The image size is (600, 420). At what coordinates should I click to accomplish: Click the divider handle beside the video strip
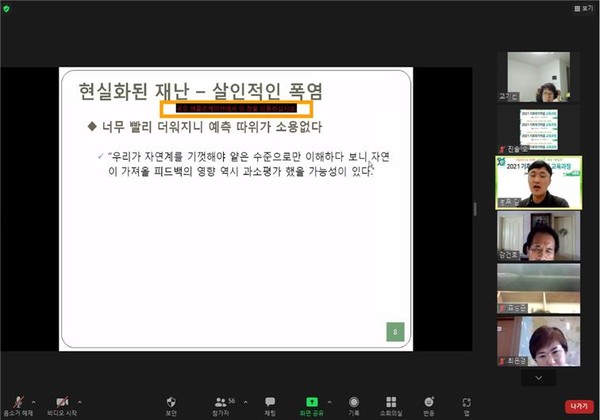(475, 208)
